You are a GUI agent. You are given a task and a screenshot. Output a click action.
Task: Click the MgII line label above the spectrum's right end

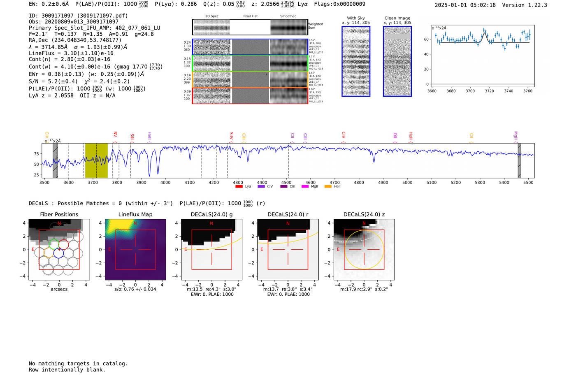[x=516, y=135]
